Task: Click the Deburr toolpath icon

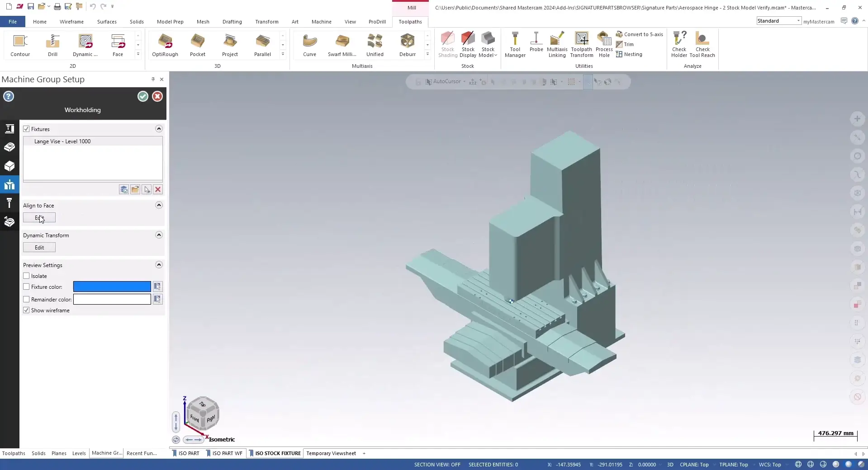Action: coord(407,45)
